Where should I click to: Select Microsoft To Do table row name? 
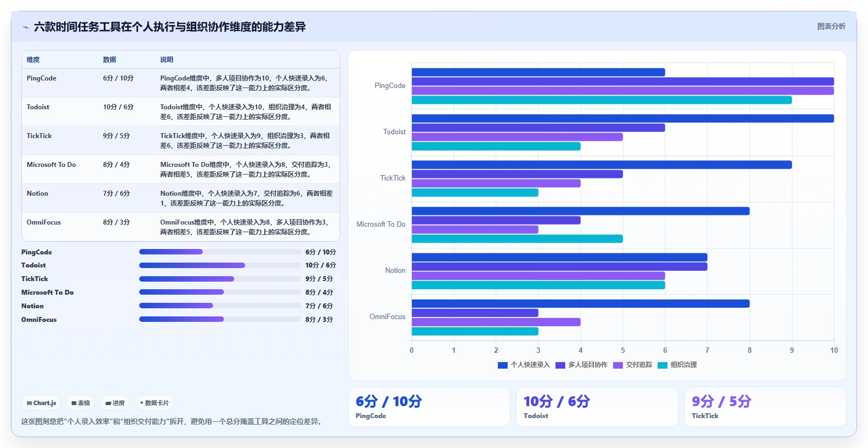(x=51, y=165)
